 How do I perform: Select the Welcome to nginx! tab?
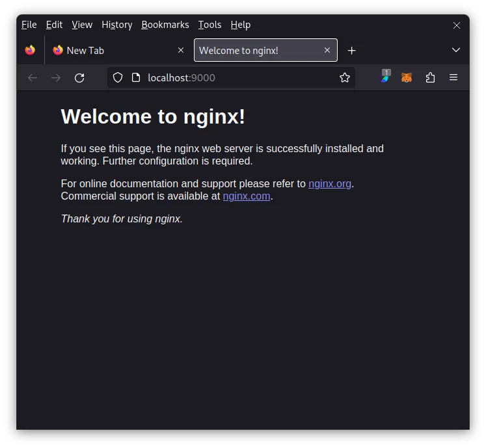265,50
